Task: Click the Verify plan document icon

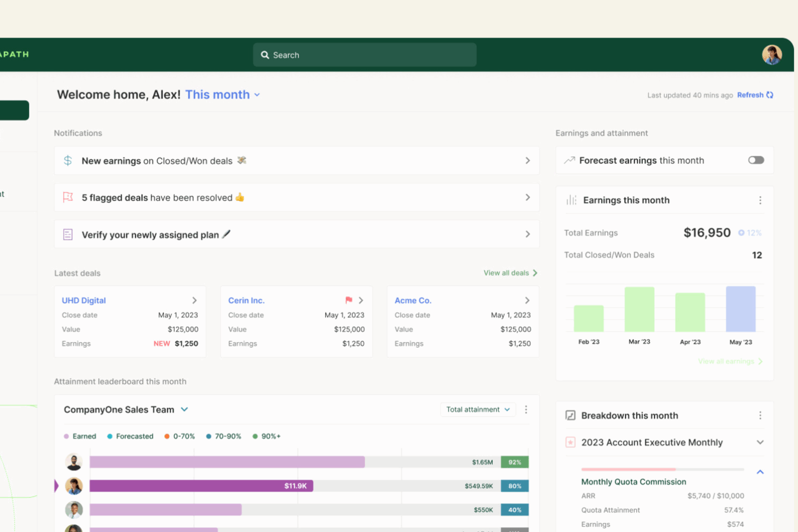Action: (x=68, y=234)
